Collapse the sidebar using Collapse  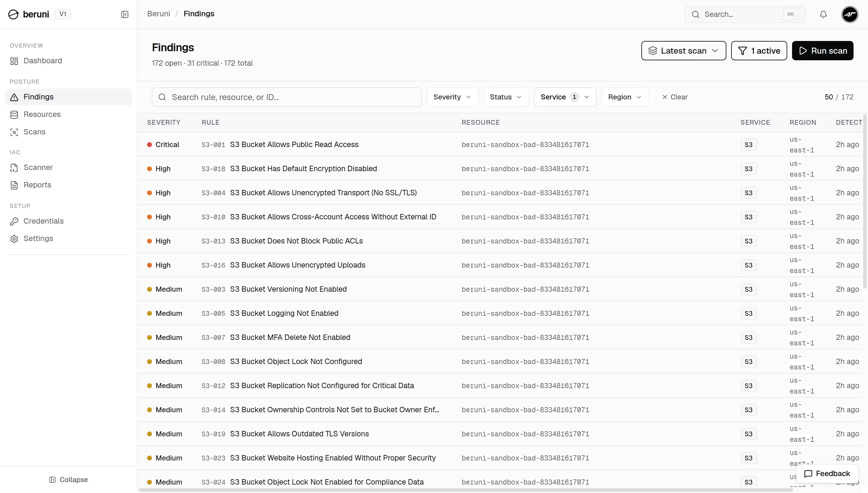[x=68, y=480]
